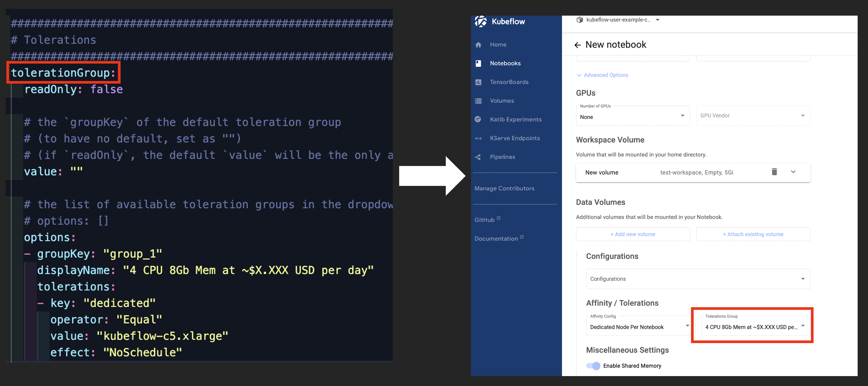The image size is (868, 386).
Task: Click the Pipelines sidebar icon
Action: click(478, 157)
